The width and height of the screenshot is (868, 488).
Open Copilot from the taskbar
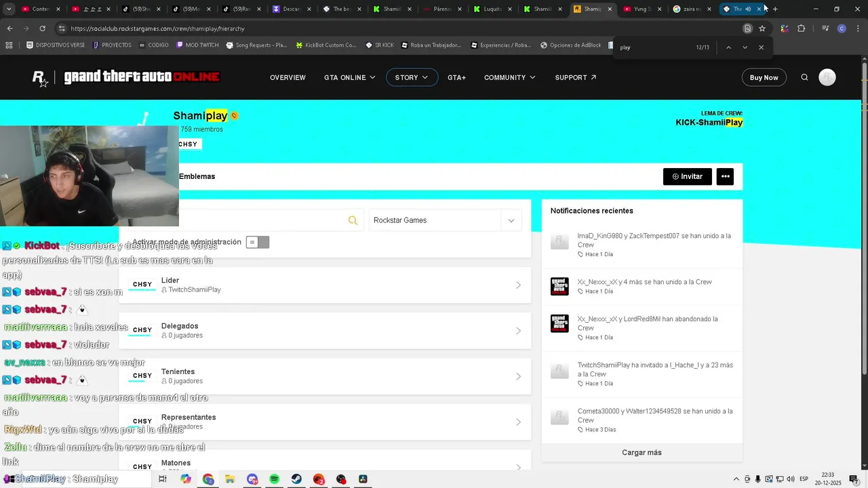pyautogui.click(x=186, y=479)
